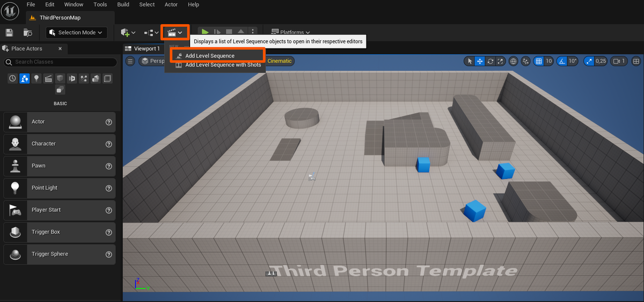Select the Trigger Box item

coord(60,232)
